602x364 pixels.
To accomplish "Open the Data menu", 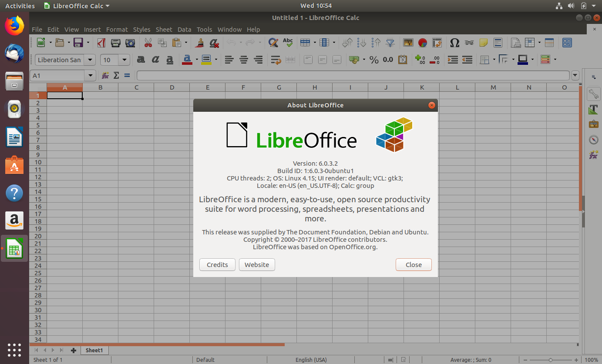I will click(x=184, y=30).
